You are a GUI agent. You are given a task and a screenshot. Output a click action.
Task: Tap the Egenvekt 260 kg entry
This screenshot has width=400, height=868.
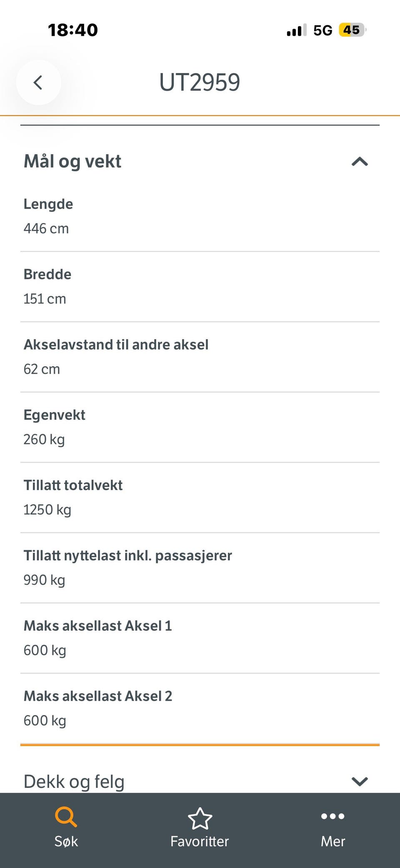(x=200, y=428)
